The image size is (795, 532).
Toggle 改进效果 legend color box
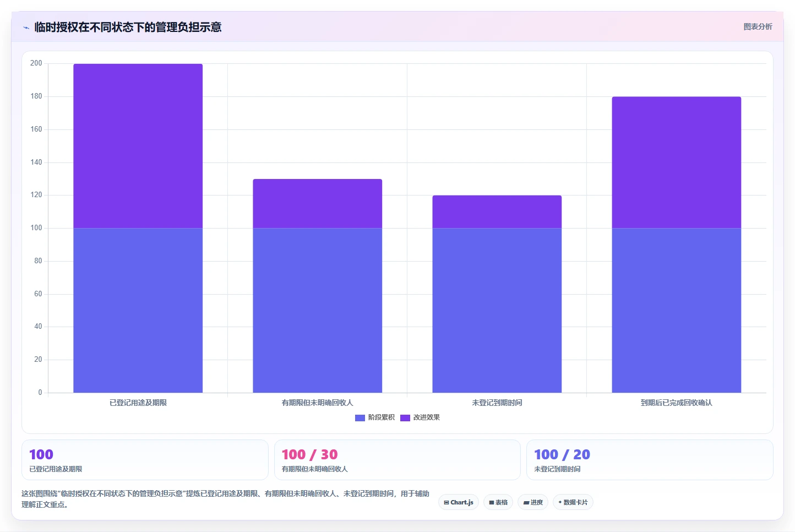point(405,418)
